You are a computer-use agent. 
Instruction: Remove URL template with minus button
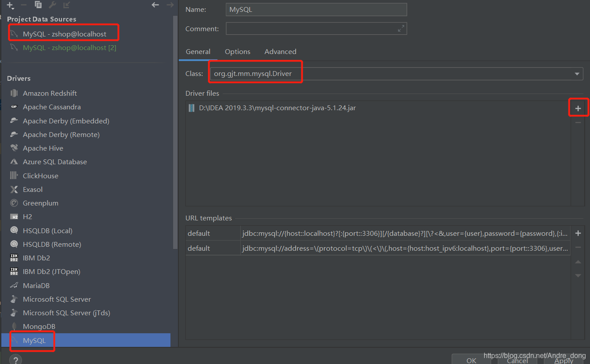[x=578, y=247]
